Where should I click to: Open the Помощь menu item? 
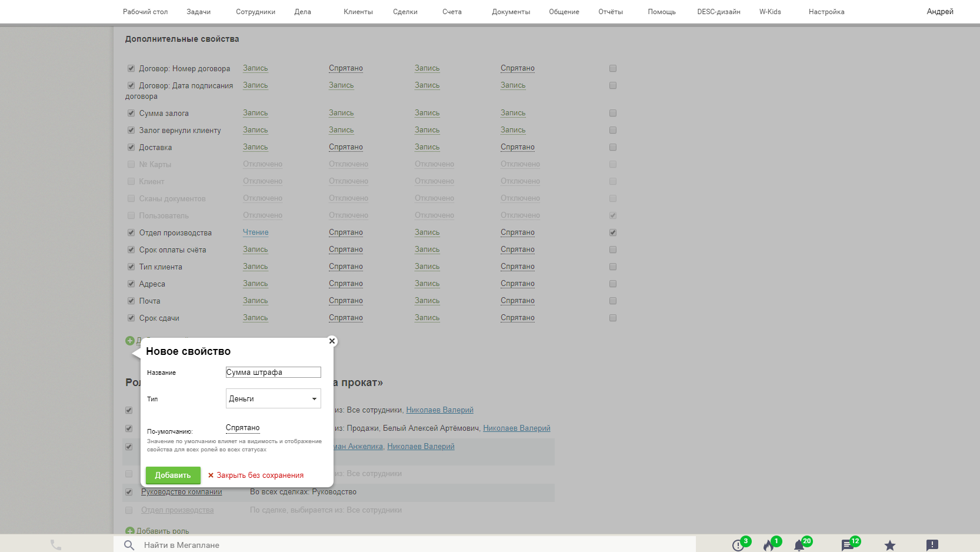point(662,12)
